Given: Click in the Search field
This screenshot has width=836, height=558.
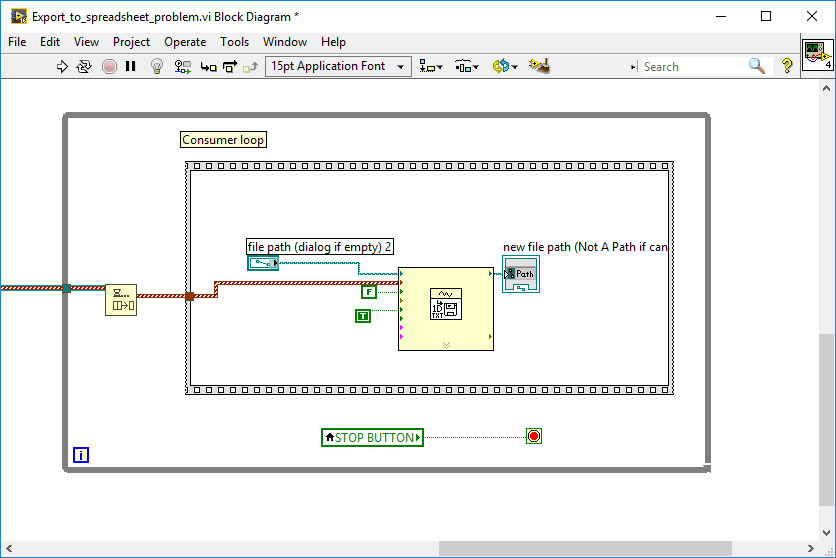Looking at the screenshot, I should pyautogui.click(x=693, y=67).
